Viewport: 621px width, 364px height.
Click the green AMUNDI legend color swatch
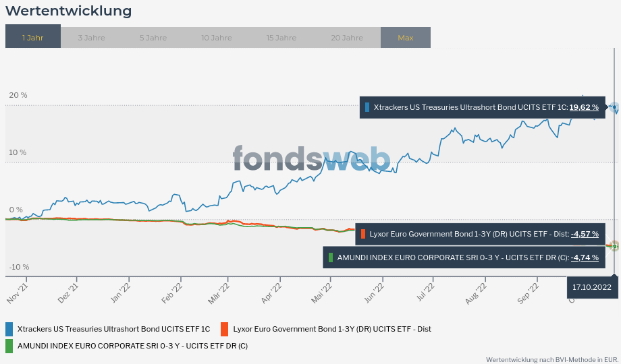click(9, 346)
